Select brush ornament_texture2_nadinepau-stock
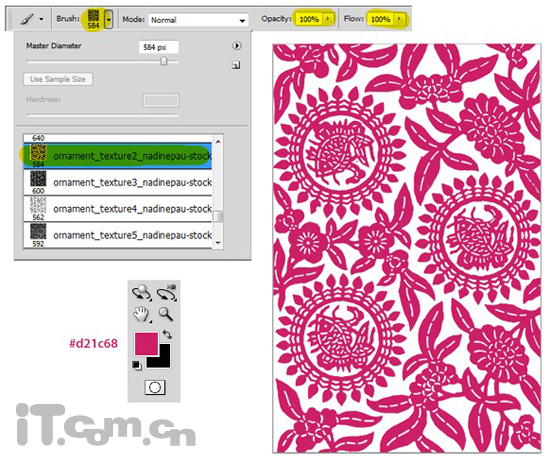This screenshot has height=463, width=550. [x=118, y=156]
